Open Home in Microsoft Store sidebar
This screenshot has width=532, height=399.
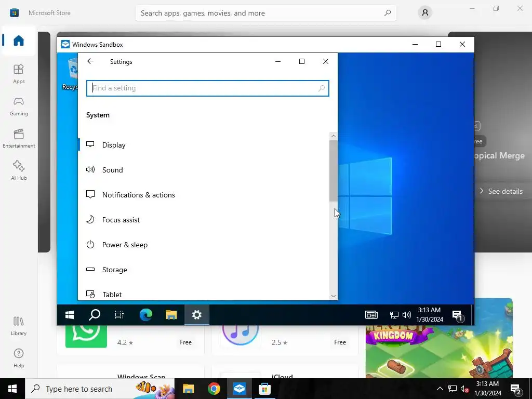click(x=19, y=41)
